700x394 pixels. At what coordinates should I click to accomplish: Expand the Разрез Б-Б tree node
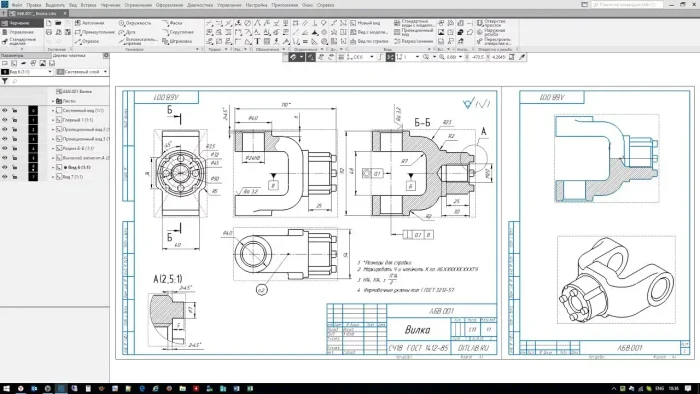(x=53, y=148)
